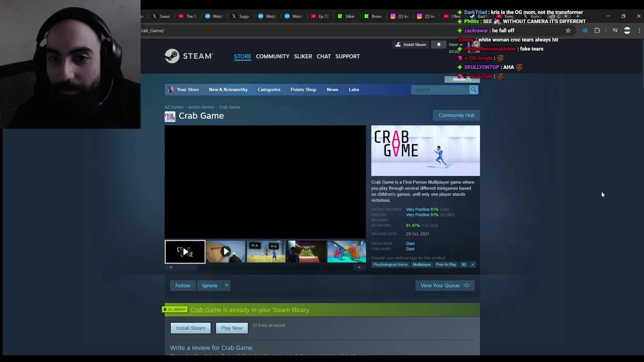Click the All Games breadcrumb
644x362 pixels.
174,107
